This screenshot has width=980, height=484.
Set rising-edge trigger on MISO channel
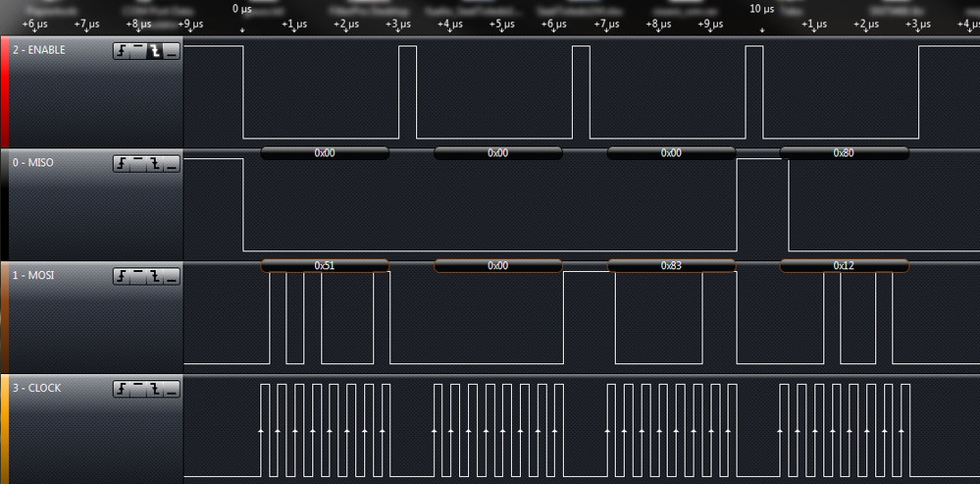coord(122,164)
